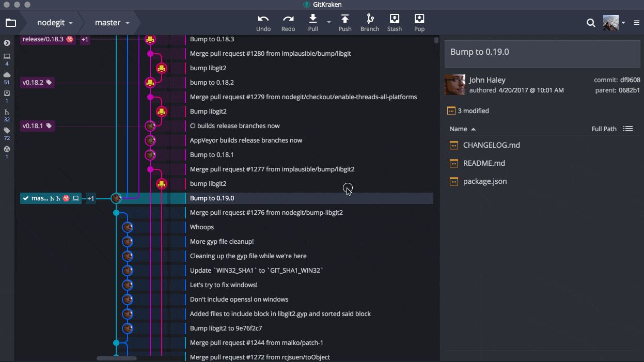Click the graph node for the "Whoops" commit
The height and width of the screenshot is (362, 644).
(x=128, y=227)
